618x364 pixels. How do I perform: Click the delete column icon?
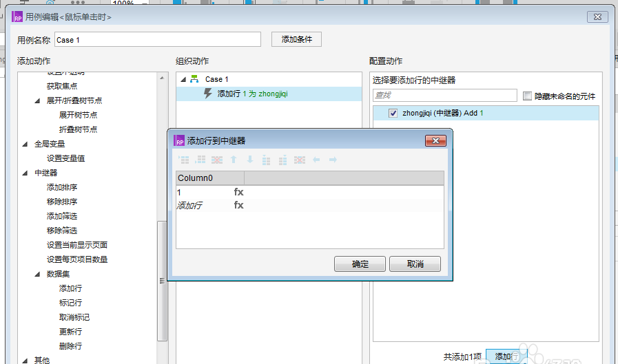pyautogui.click(x=300, y=160)
